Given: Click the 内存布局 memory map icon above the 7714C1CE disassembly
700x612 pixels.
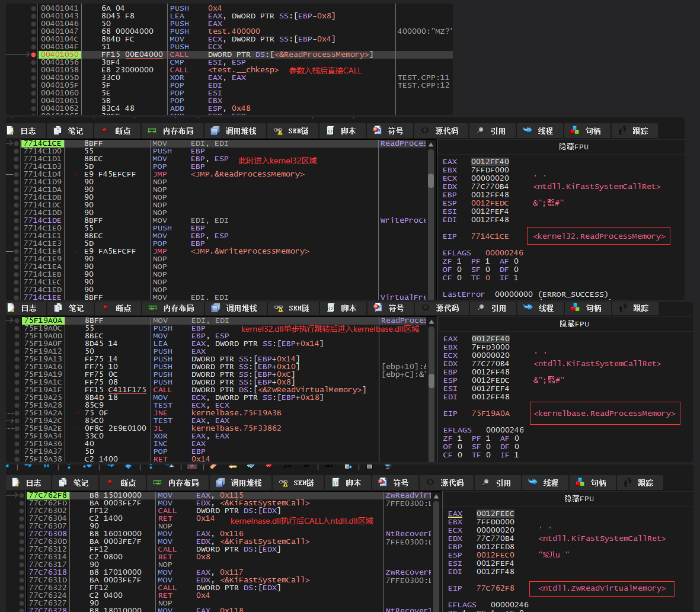Looking at the screenshot, I should (152, 131).
